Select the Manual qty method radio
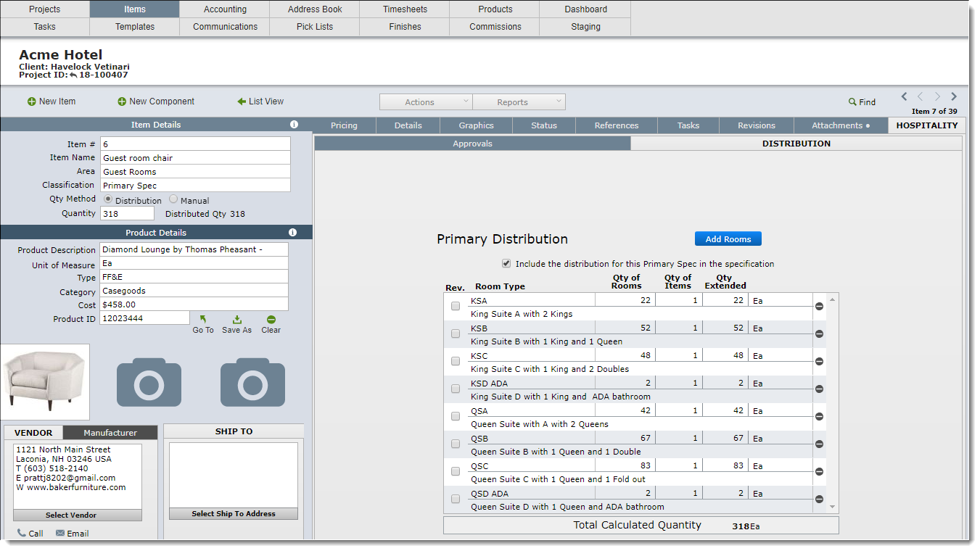Image resolution: width=980 pixels, height=551 pixels. (x=173, y=199)
